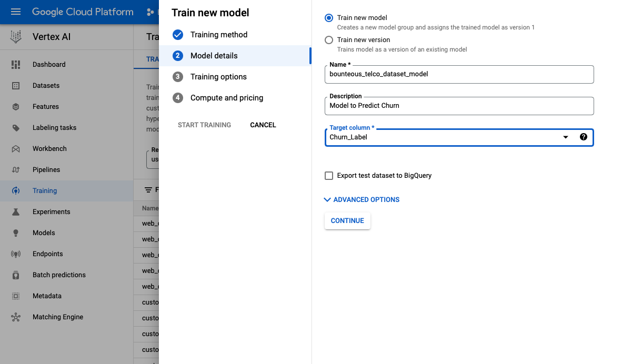This screenshot has height=364, width=622.
Task: Open Experiments in the sidebar
Action: click(x=67, y=212)
